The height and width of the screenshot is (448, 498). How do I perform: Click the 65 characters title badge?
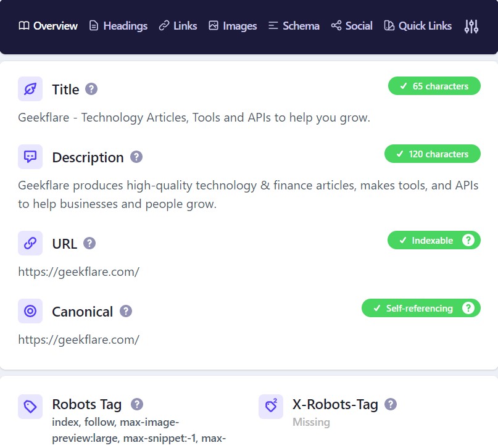click(434, 86)
